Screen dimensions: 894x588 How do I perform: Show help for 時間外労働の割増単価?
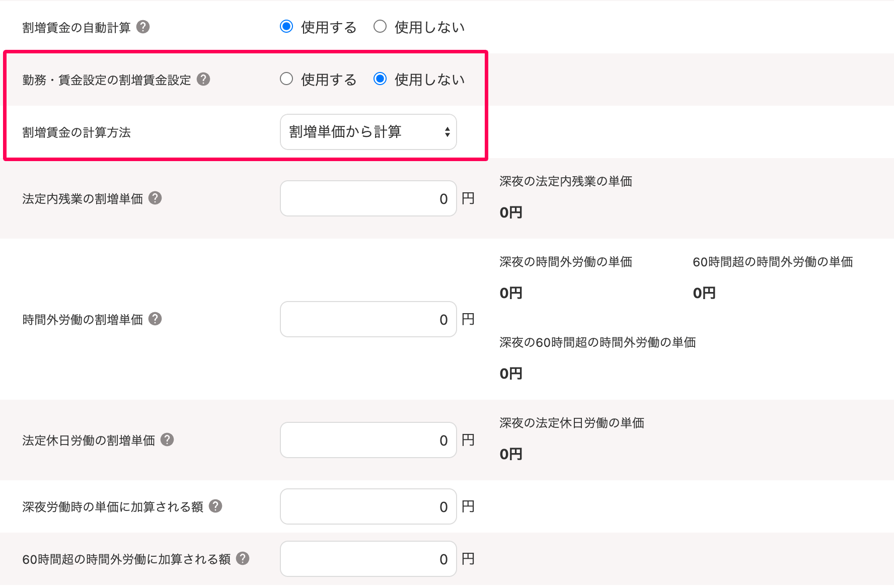click(x=155, y=319)
